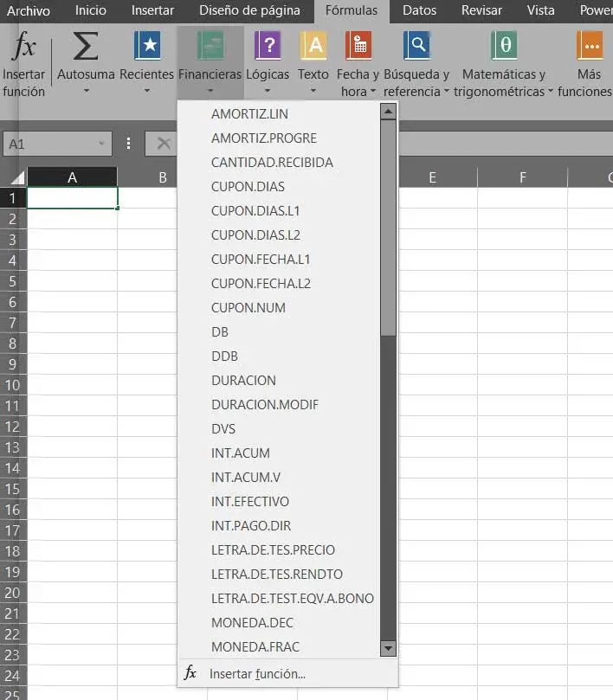Select the INT.ACUM function

tap(279, 453)
